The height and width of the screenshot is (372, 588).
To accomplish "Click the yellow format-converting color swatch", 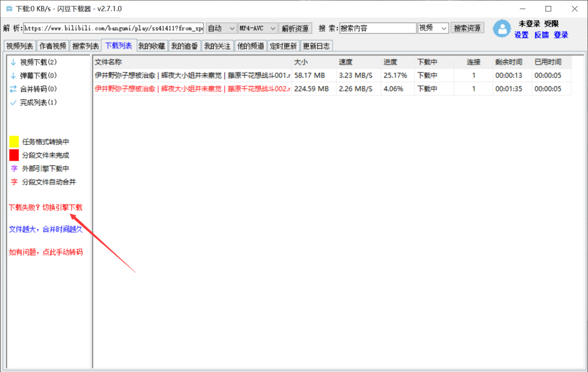I will pos(14,141).
